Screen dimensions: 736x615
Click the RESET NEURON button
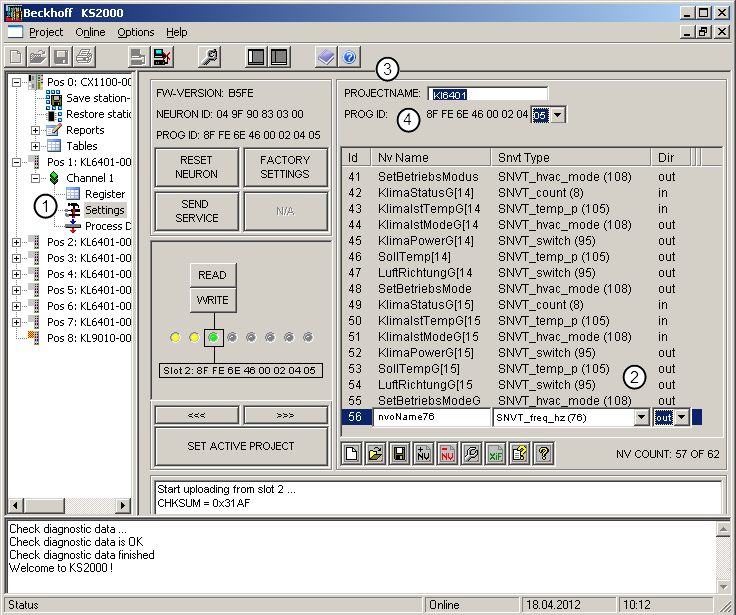click(x=197, y=167)
